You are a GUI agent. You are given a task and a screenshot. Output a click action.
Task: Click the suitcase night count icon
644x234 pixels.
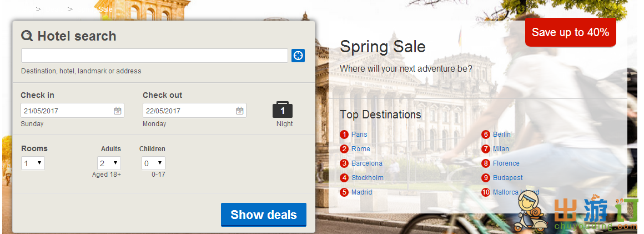click(283, 110)
